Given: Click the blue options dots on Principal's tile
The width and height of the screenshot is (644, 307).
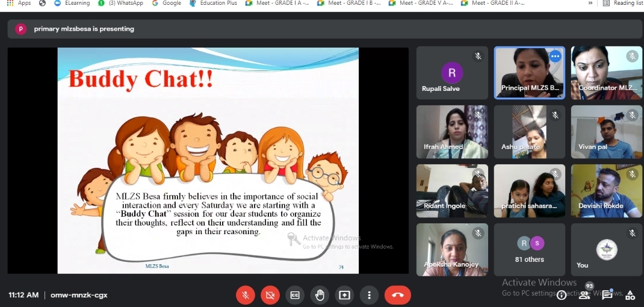Looking at the screenshot, I should 555,57.
